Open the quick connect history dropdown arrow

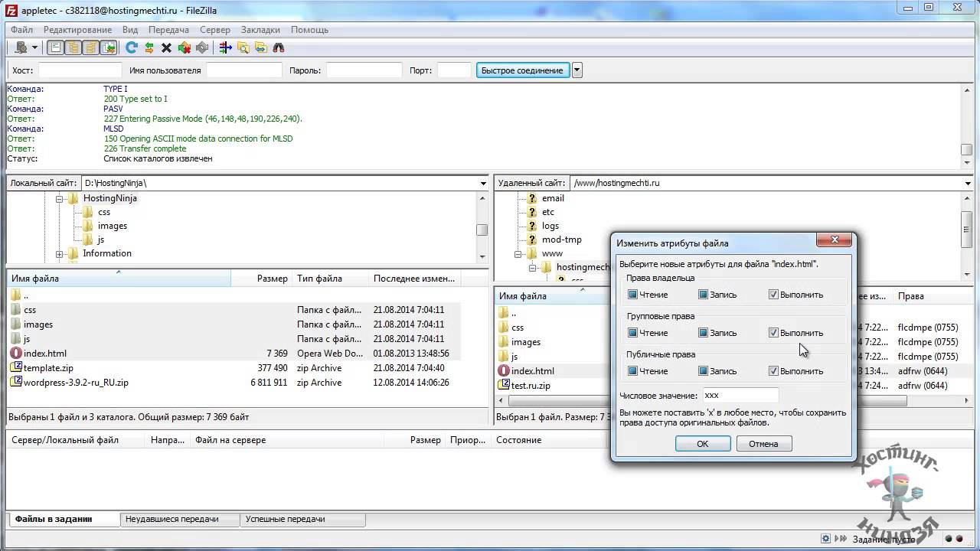click(x=577, y=70)
